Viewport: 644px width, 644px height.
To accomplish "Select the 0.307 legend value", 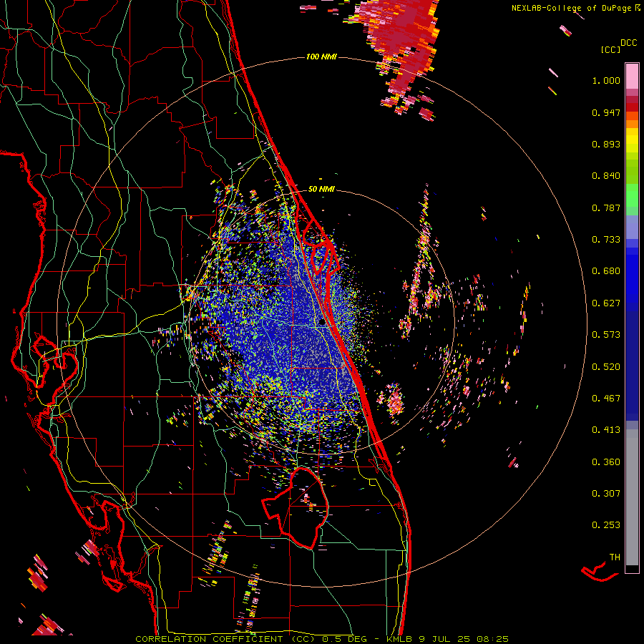I will pos(606,494).
